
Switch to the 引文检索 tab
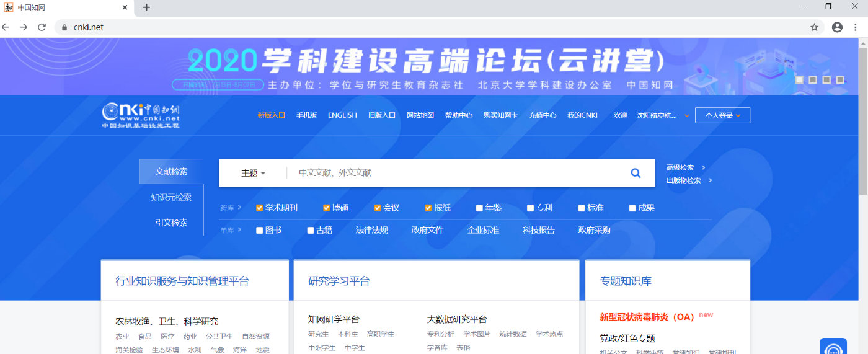171,223
